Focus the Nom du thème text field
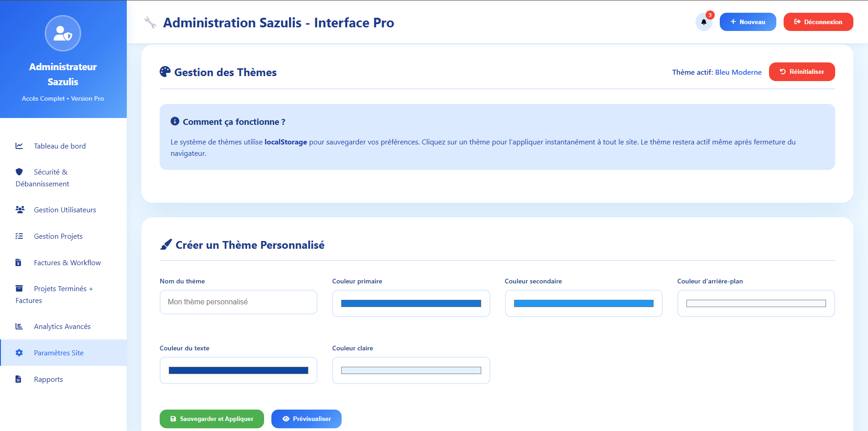Viewport: 868px width, 431px height. click(238, 302)
